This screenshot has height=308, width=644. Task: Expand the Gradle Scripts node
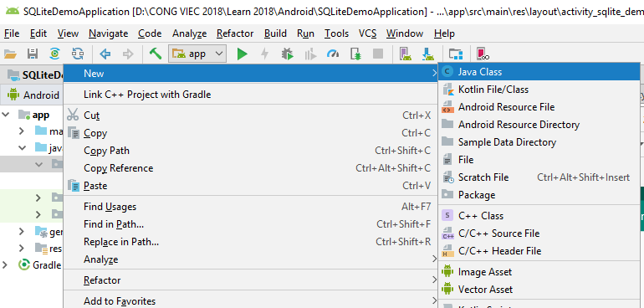(5, 264)
